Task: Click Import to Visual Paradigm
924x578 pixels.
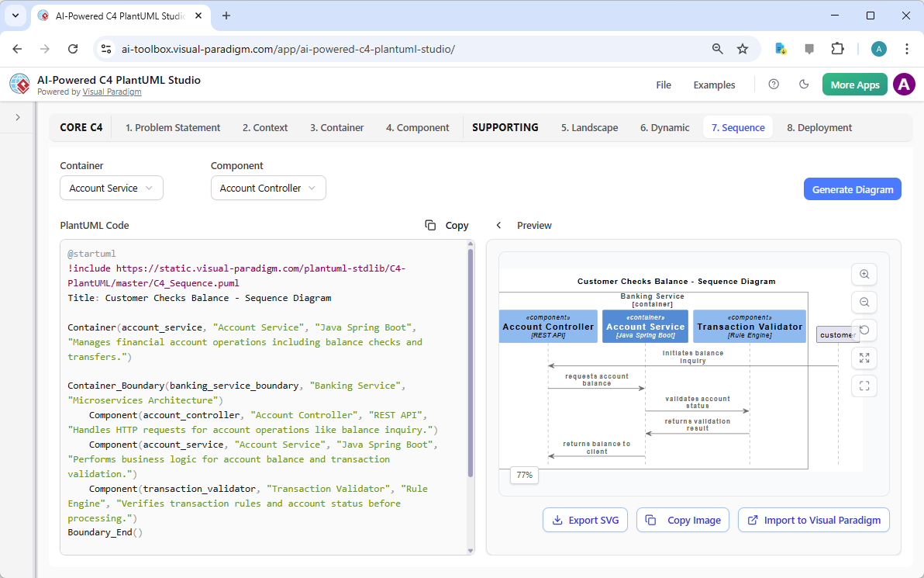Action: coord(813,520)
